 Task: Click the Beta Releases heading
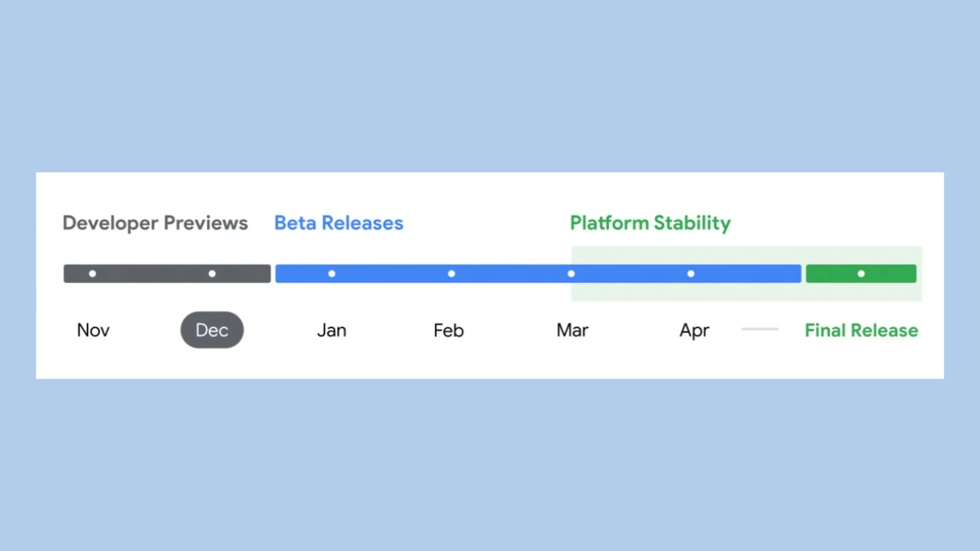[339, 223]
